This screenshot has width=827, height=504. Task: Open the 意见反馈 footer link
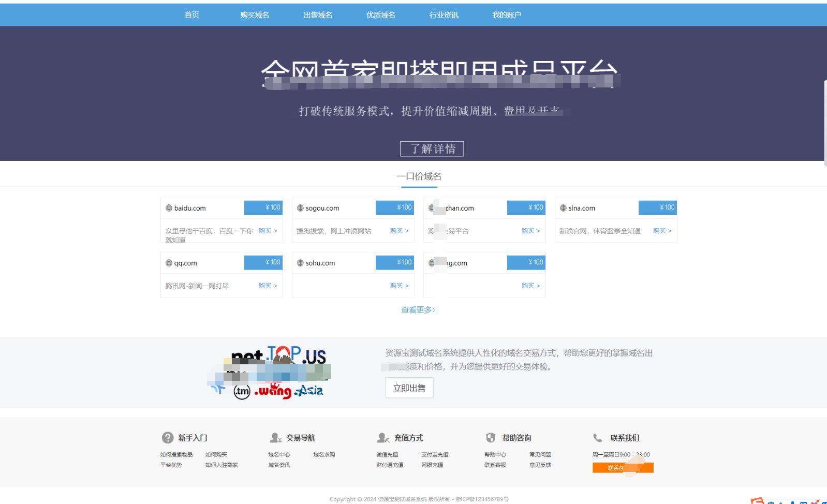[540, 465]
